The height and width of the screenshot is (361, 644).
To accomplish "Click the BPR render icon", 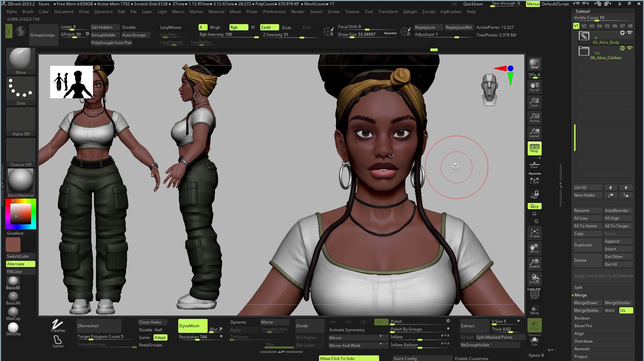I will pos(534,64).
